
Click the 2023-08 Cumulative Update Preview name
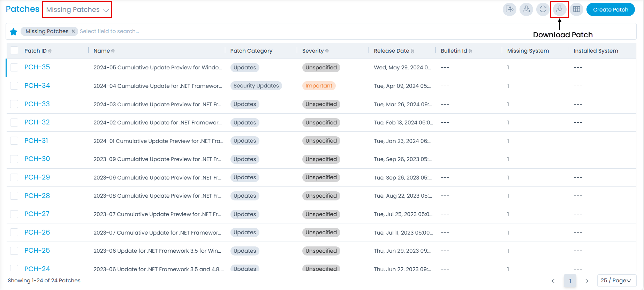click(x=157, y=196)
